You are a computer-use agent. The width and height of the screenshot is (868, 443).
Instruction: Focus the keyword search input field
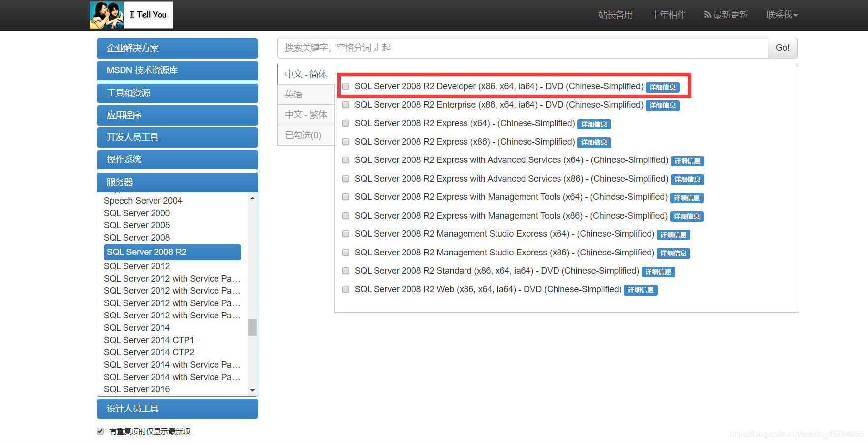click(523, 48)
